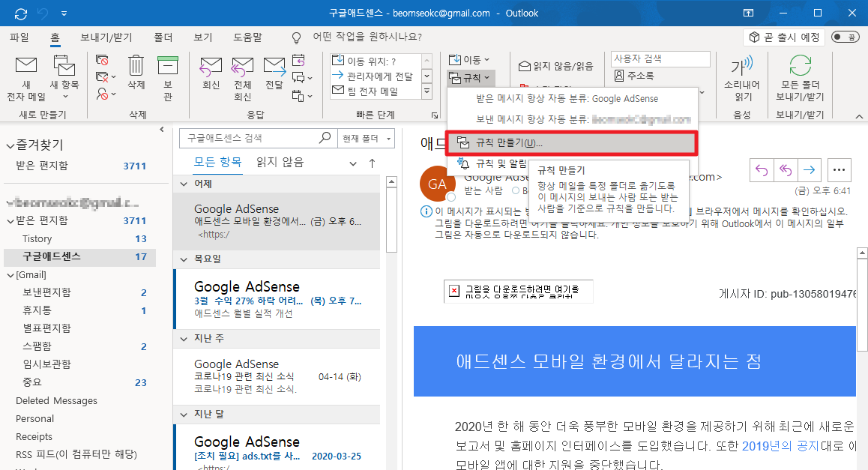Click the download pictures placeholder in the message
The width and height of the screenshot is (868, 470).
(x=518, y=291)
